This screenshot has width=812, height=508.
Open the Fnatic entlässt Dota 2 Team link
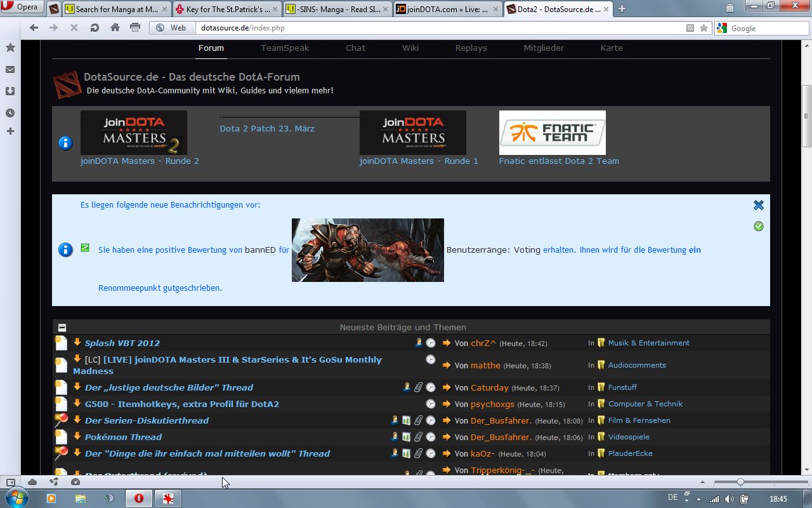pyautogui.click(x=558, y=161)
